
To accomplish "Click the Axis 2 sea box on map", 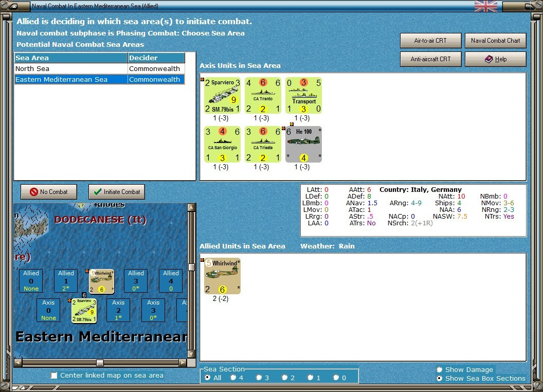I will (118, 310).
